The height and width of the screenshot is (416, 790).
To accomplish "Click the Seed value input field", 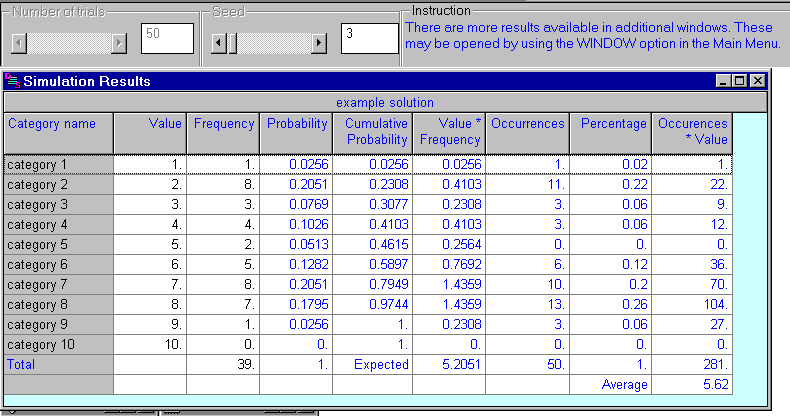I will (368, 39).
